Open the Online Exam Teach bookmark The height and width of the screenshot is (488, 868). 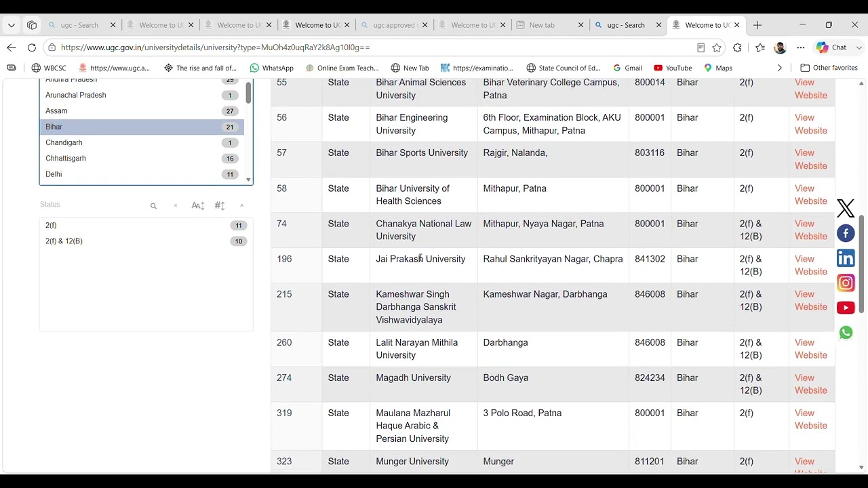(342, 68)
